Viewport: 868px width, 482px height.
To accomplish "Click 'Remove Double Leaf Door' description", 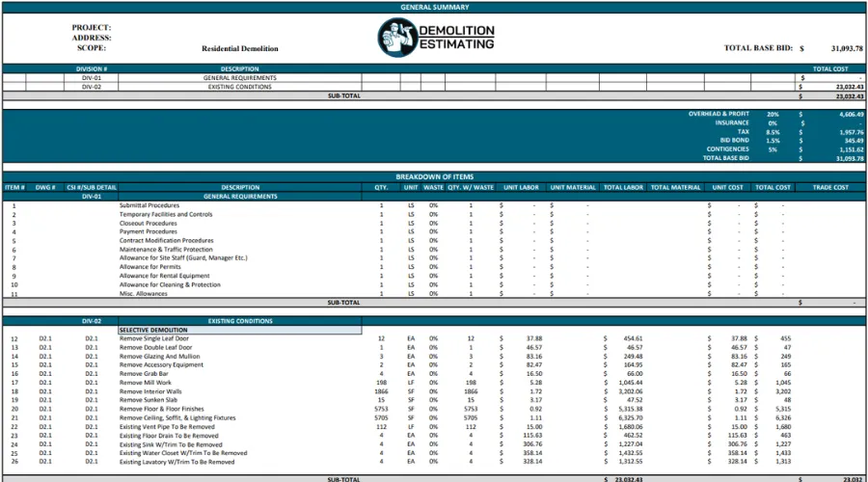I will tap(155, 348).
